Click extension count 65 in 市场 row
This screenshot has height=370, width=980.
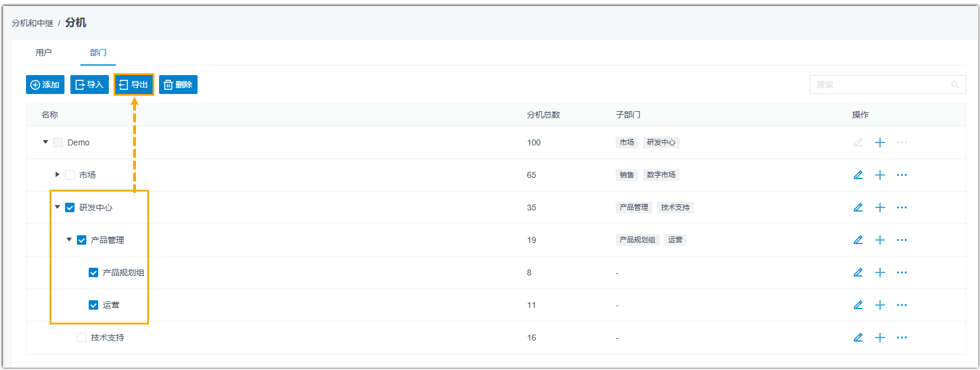(x=532, y=175)
